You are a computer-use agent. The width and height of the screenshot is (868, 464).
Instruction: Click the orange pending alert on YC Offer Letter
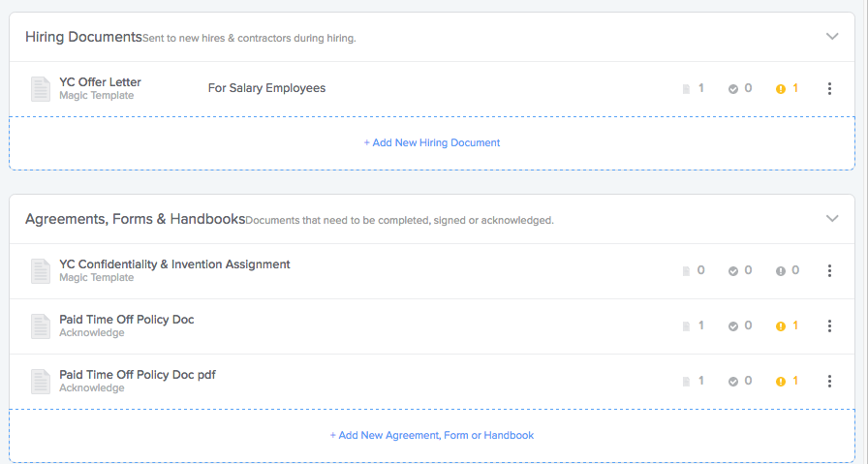(x=781, y=88)
